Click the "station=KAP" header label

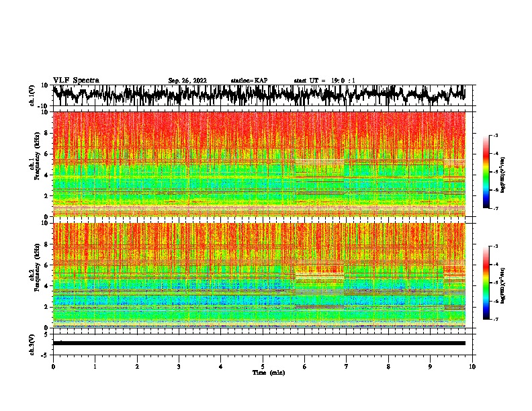[249, 81]
